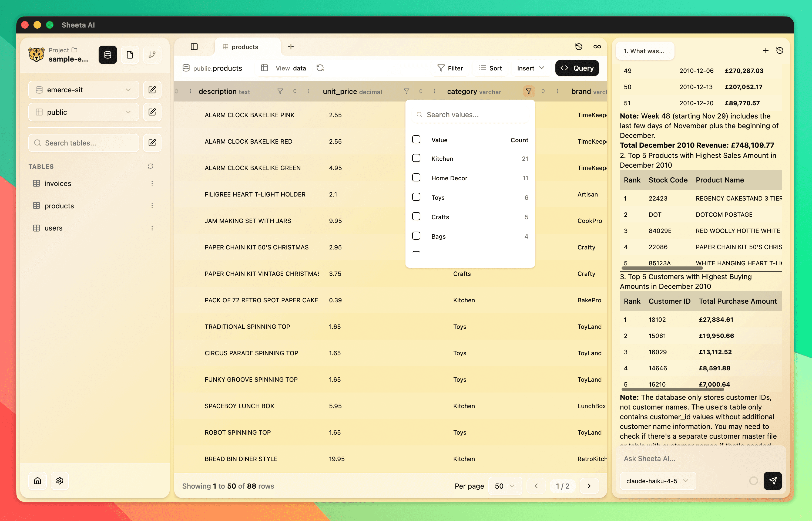Open the database panel in sidebar
Screen dimensions: 812x521
pyautogui.click(x=108, y=55)
